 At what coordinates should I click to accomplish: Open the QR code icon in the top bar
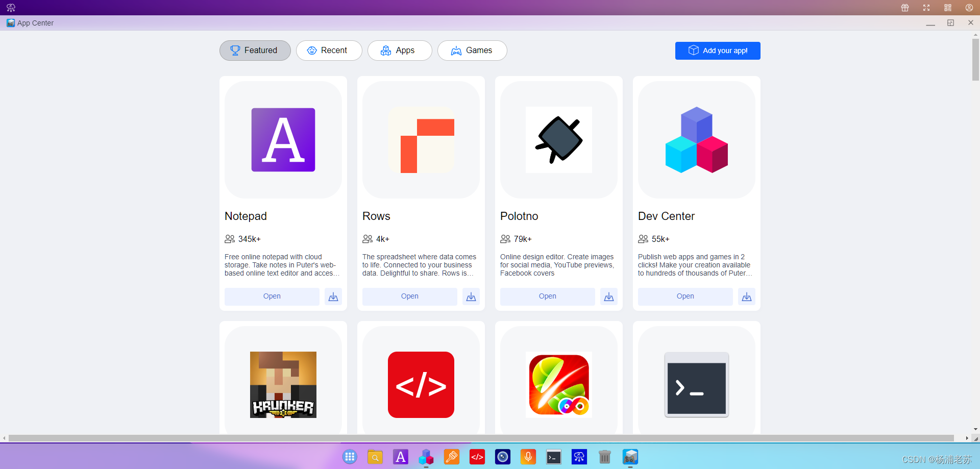pyautogui.click(x=948, y=8)
